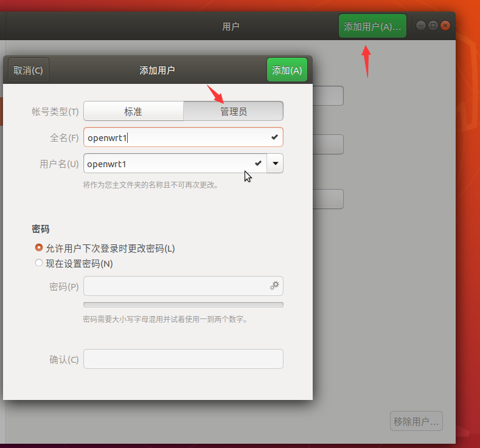Image resolution: width=480 pixels, height=448 pixels.
Task: Cancel the dialog with 取消(C)
Action: tap(28, 70)
